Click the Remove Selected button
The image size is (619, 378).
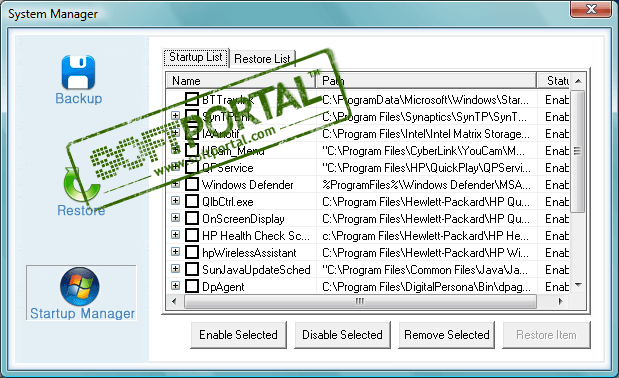pyautogui.click(x=446, y=335)
